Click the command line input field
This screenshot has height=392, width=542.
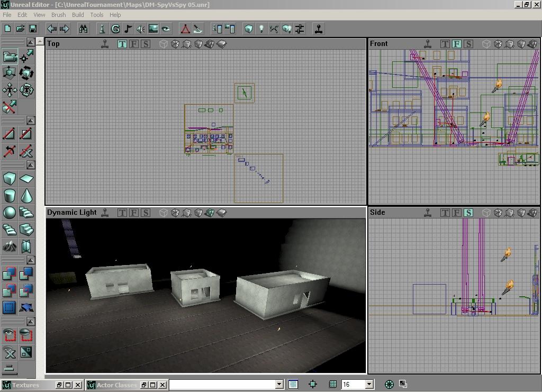click(x=222, y=385)
